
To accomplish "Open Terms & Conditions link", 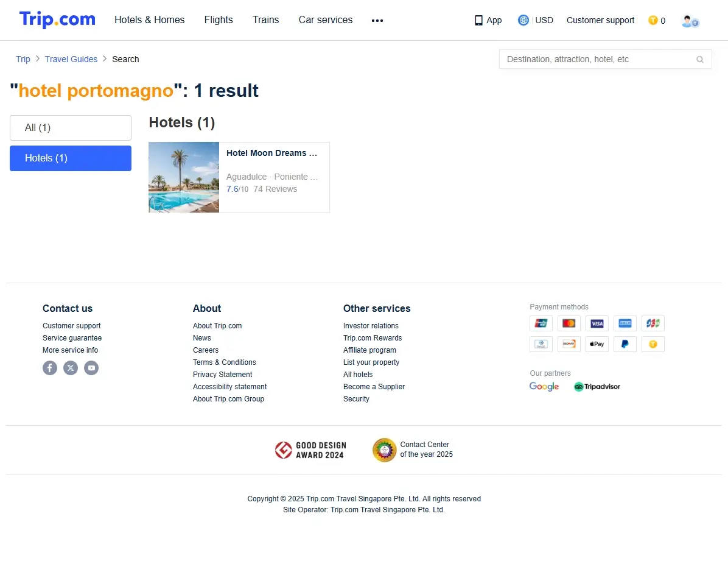I will [224, 362].
